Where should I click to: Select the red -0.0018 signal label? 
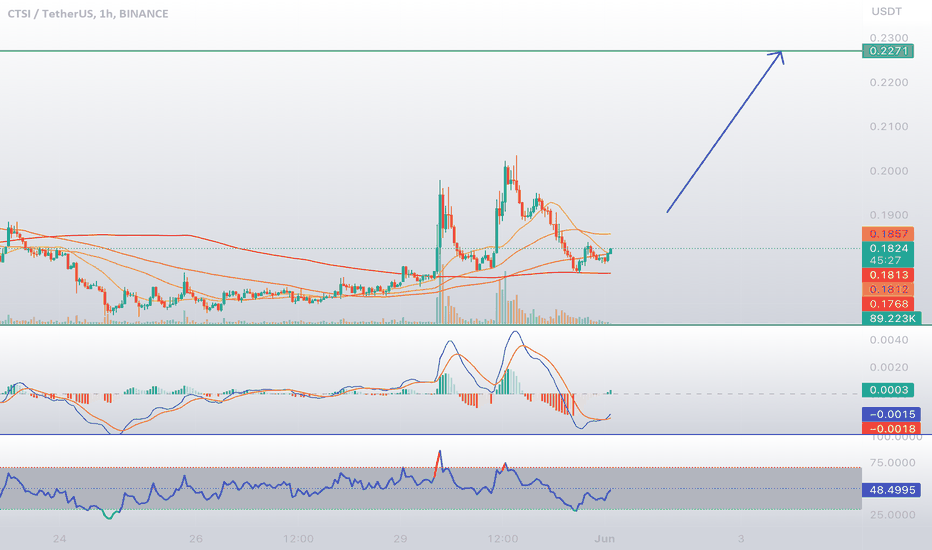tap(891, 428)
